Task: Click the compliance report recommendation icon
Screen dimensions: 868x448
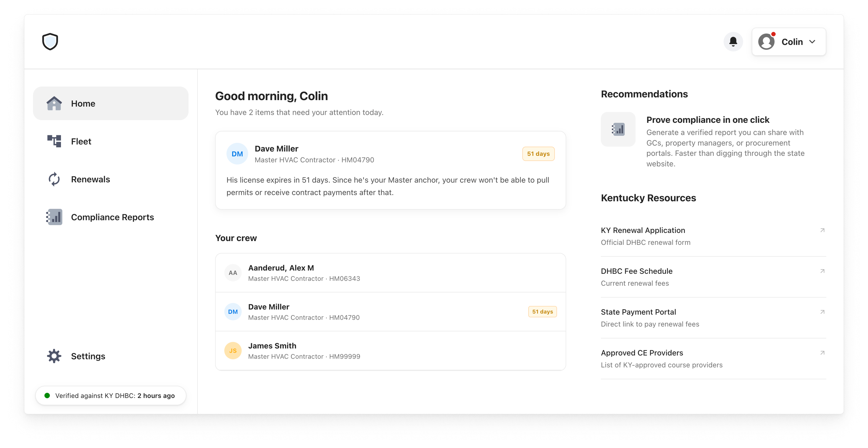Action: pyautogui.click(x=618, y=129)
